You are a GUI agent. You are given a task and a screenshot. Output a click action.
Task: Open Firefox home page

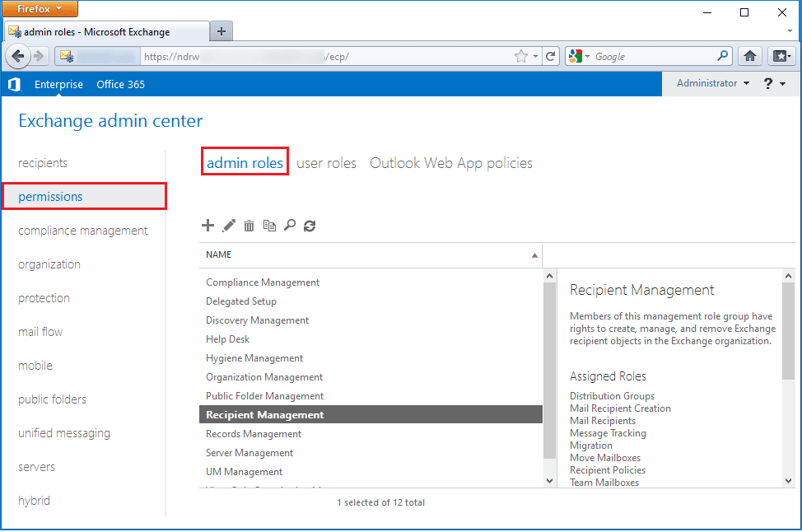[x=750, y=56]
